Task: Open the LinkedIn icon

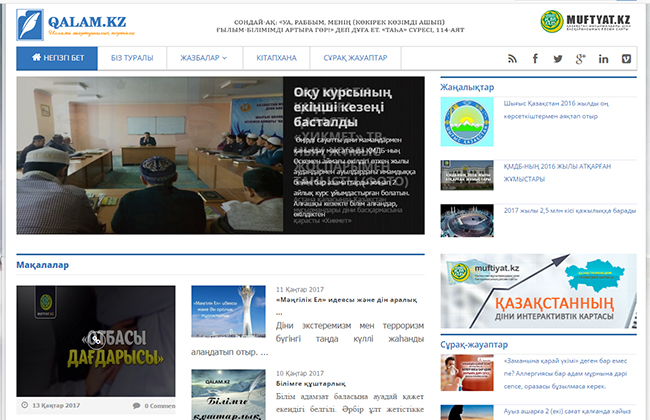Action: 603,59
